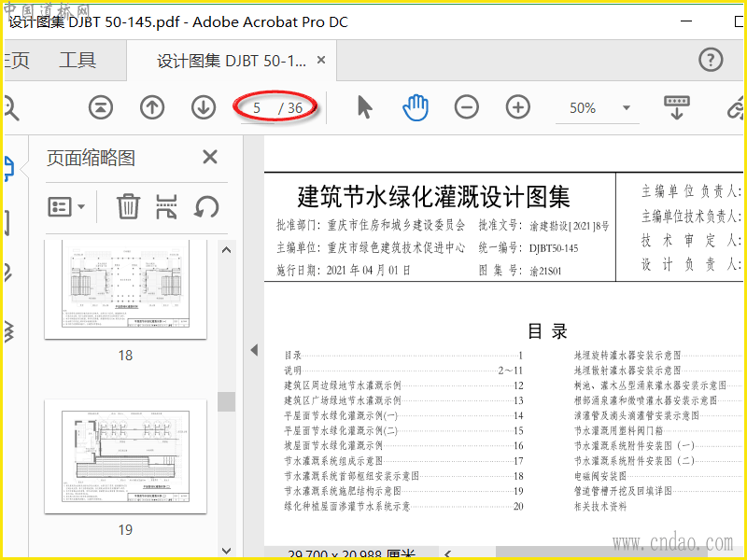Close the 页面缩略图 panel
Image resolution: width=747 pixels, height=560 pixels.
[x=209, y=157]
